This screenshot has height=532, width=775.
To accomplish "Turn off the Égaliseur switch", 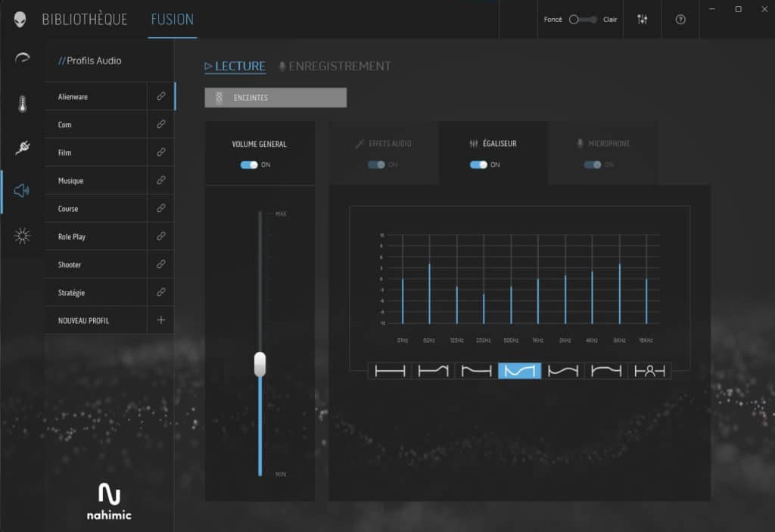I will 478,165.
